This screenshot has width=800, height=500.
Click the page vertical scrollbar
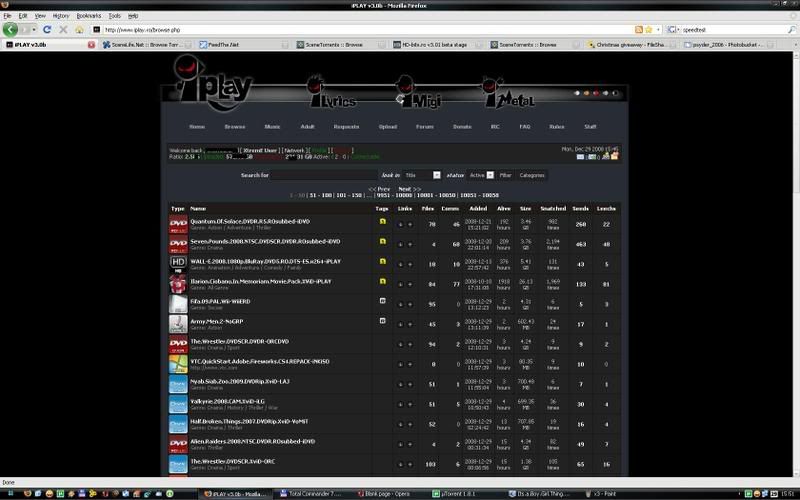pyautogui.click(x=795, y=263)
